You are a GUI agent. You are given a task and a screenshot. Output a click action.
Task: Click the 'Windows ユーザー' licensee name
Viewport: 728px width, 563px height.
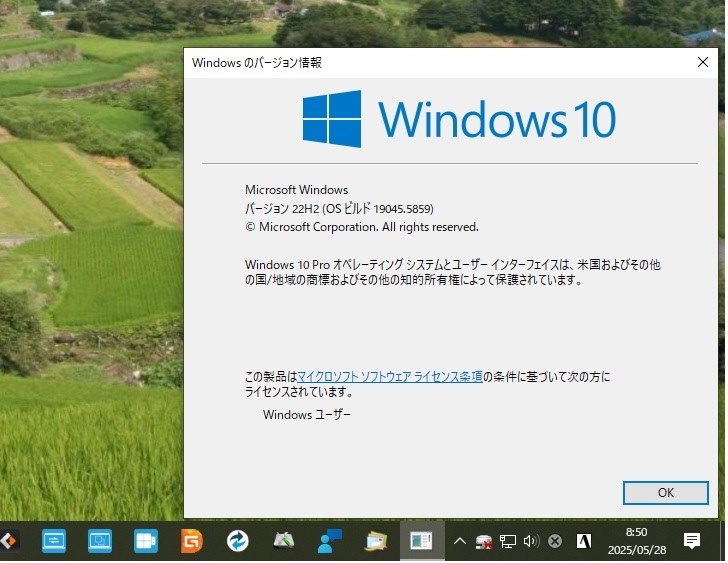307,416
